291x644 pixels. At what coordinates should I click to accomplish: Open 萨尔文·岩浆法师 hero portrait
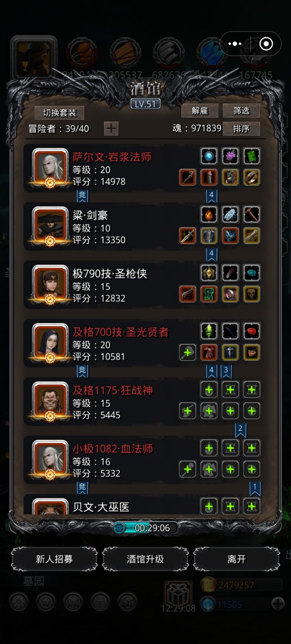tap(51, 167)
